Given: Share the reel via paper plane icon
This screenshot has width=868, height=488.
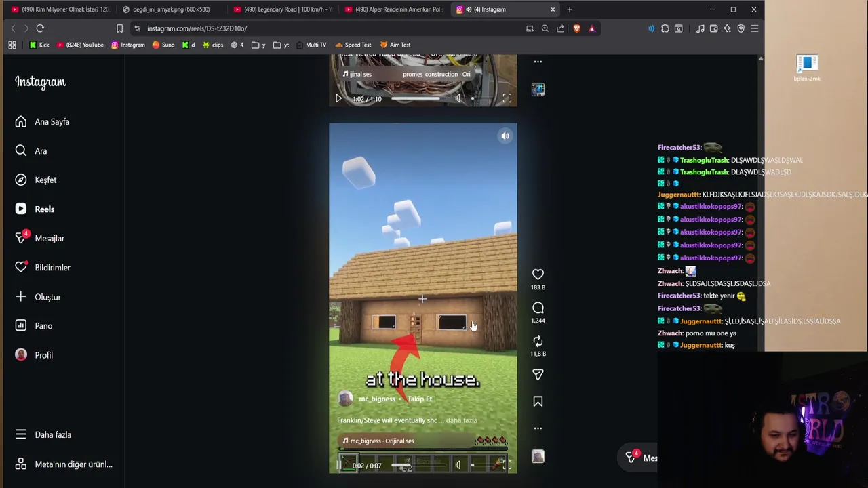Looking at the screenshot, I should point(538,374).
